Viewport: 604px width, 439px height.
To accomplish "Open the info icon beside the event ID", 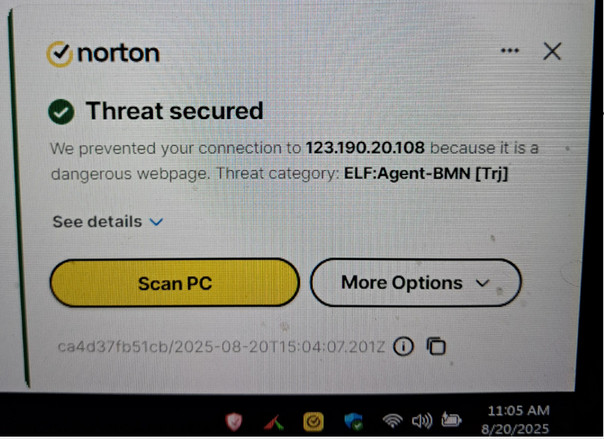I will point(403,346).
